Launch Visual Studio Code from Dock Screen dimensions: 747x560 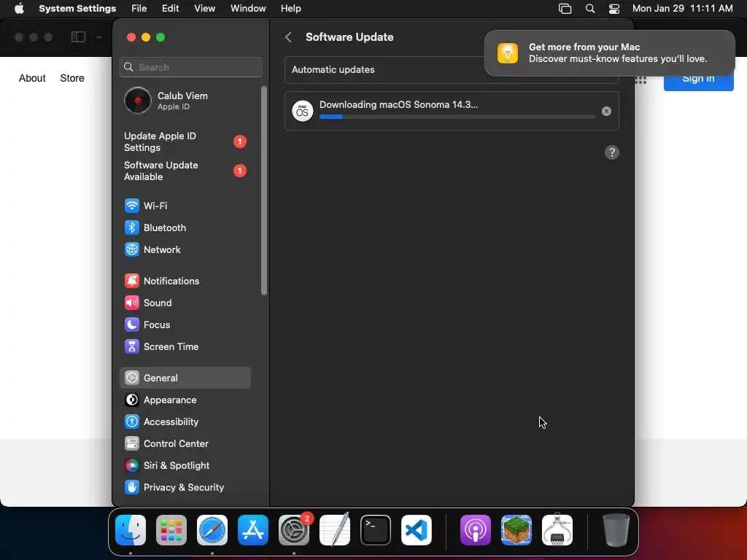click(417, 530)
